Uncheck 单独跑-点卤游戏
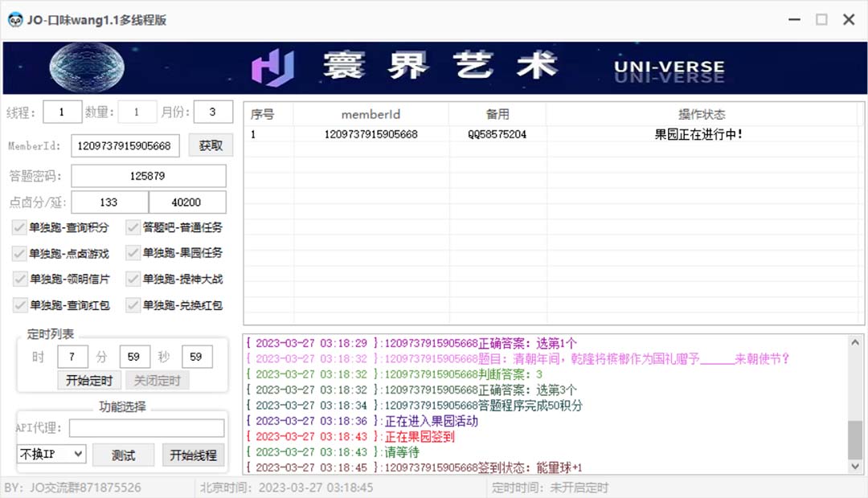 point(18,253)
